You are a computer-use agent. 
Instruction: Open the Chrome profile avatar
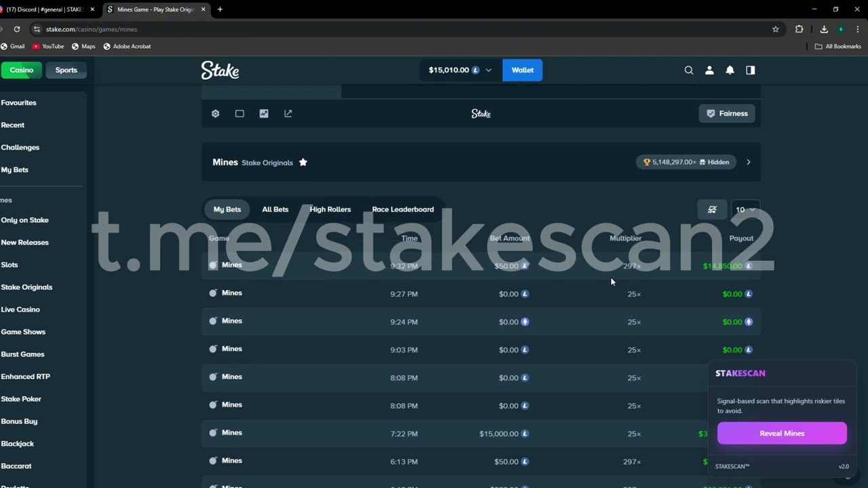(841, 29)
